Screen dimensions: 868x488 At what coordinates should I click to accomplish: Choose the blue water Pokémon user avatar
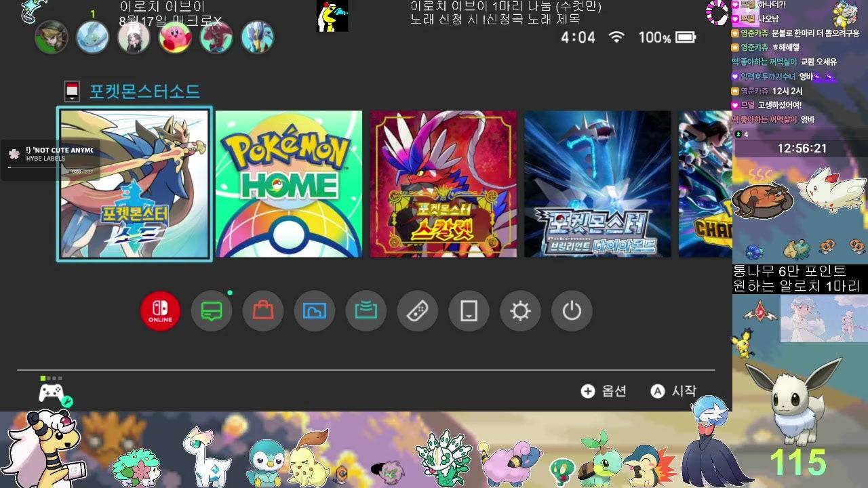(x=93, y=37)
